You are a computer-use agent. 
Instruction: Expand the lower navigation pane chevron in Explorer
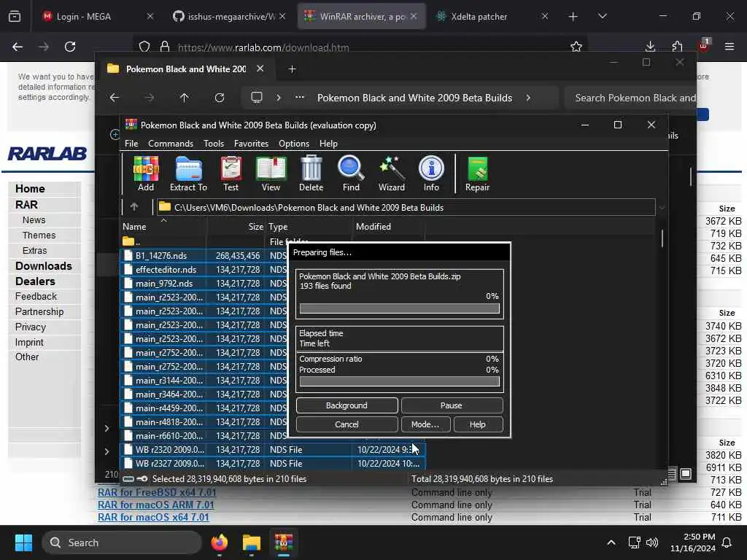tap(107, 451)
